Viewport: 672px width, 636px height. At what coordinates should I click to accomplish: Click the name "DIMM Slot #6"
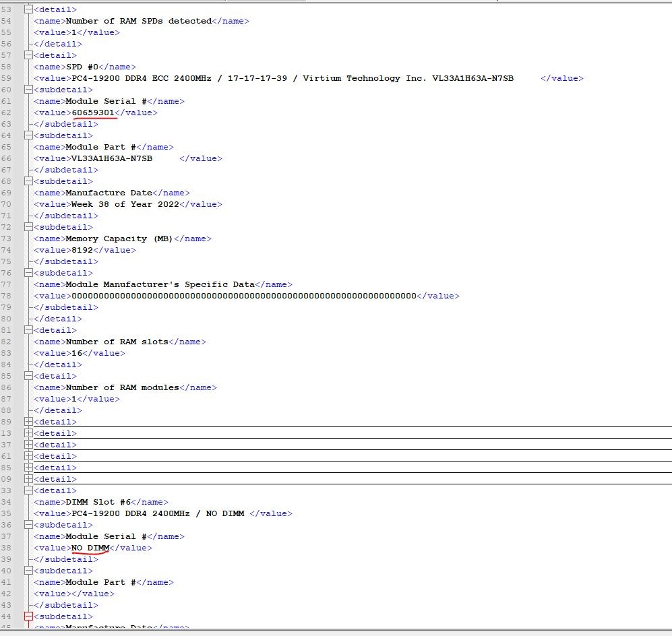pos(98,501)
